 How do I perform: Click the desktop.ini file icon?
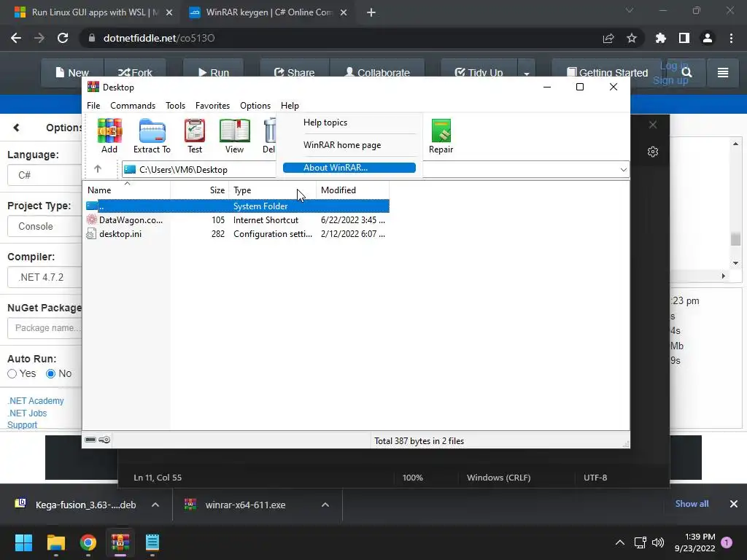pos(91,234)
